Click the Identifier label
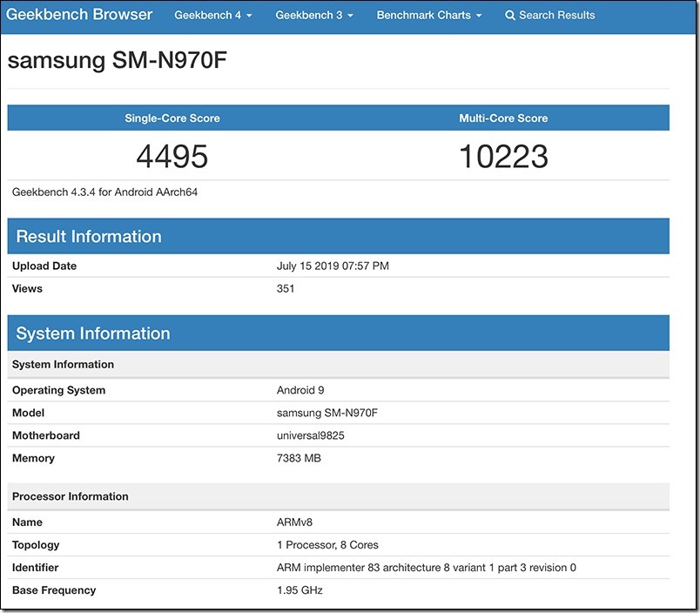Viewport: 700px width, 613px height. [36, 568]
